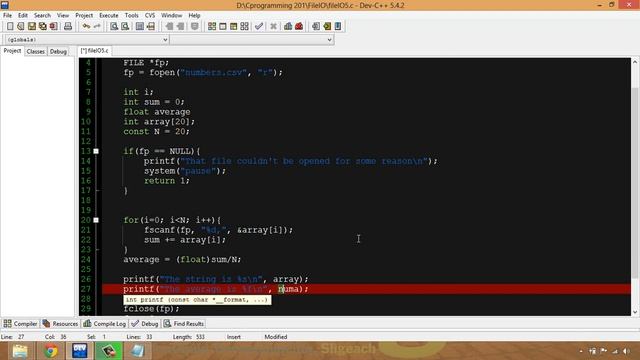The height and width of the screenshot is (360, 640).
Task: Open profile analysis bar-chart icon
Action: click(288, 27)
